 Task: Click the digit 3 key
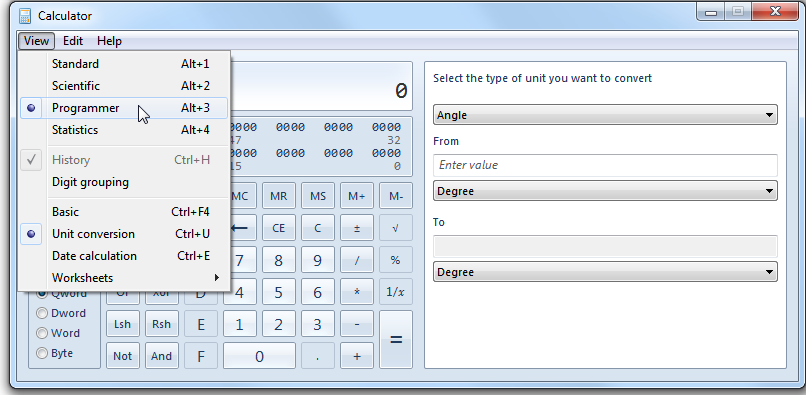tap(318, 324)
